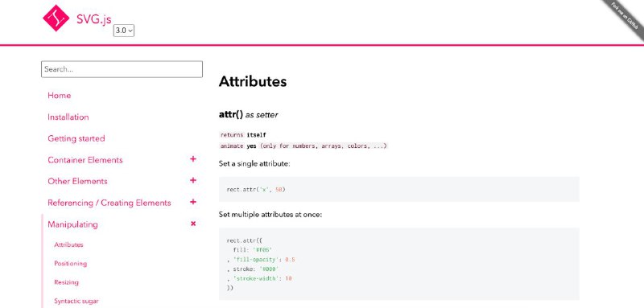Screen dimensions: 644x308
Task: Go to Home page link
Action: click(x=59, y=96)
